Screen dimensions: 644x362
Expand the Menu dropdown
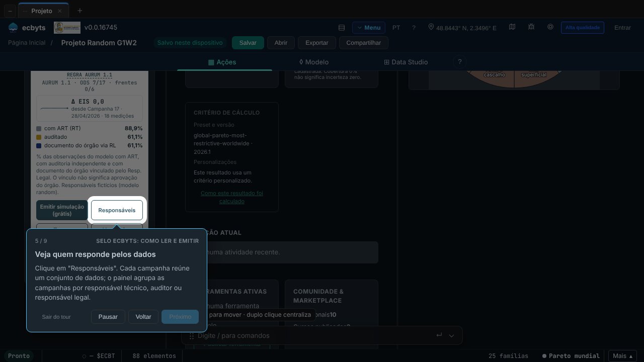point(369,28)
